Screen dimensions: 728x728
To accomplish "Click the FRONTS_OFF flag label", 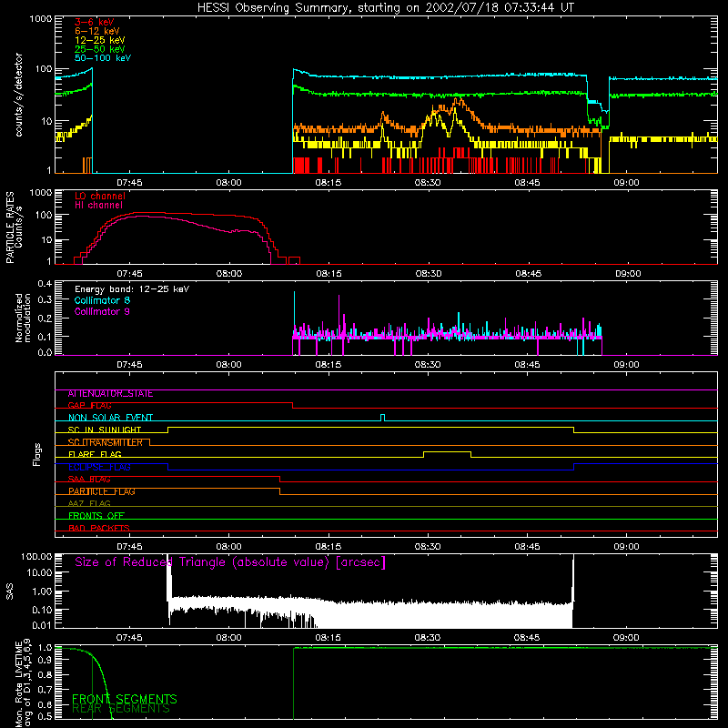I will point(96,516).
